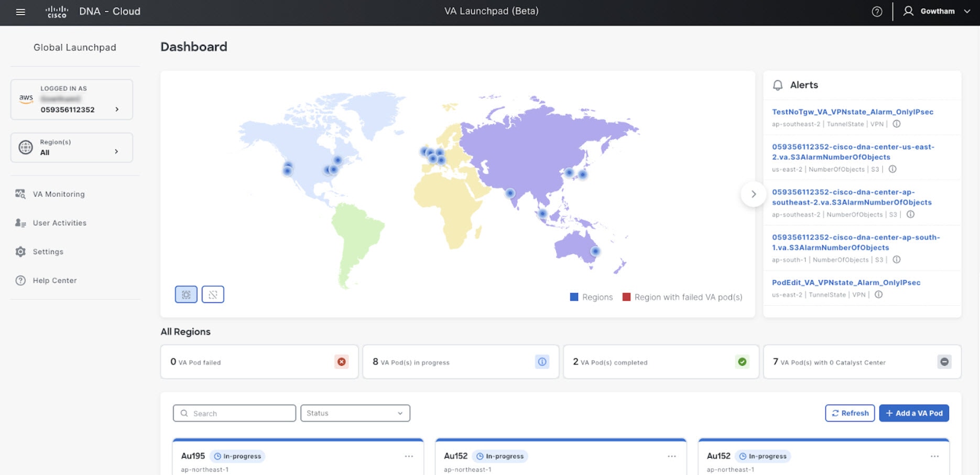
Task: Open Help Center from the sidebar
Action: tap(55, 280)
